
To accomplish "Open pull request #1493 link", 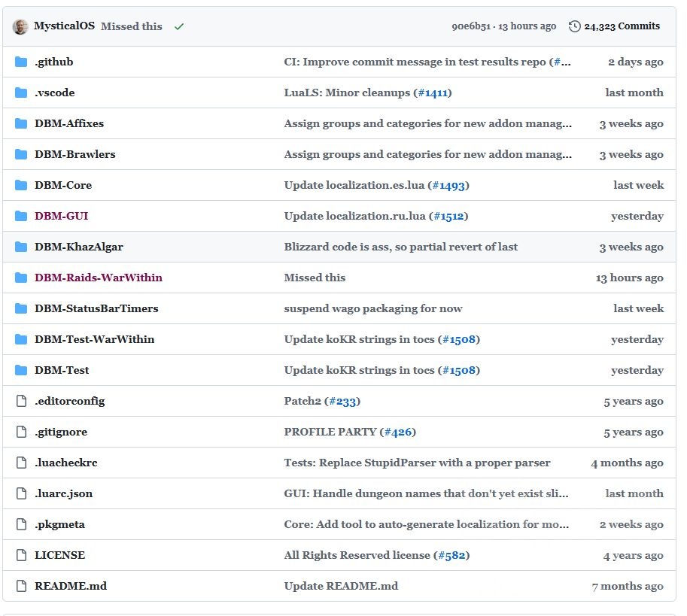I will coord(448,186).
